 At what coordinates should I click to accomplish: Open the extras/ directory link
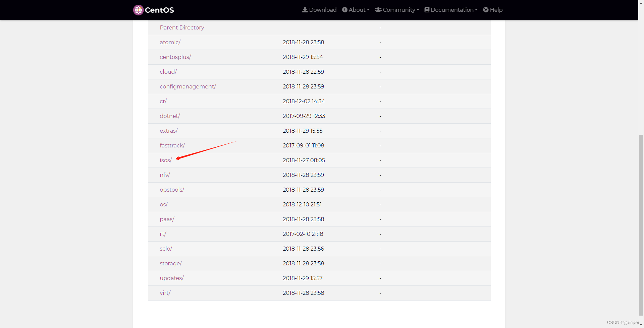click(169, 131)
